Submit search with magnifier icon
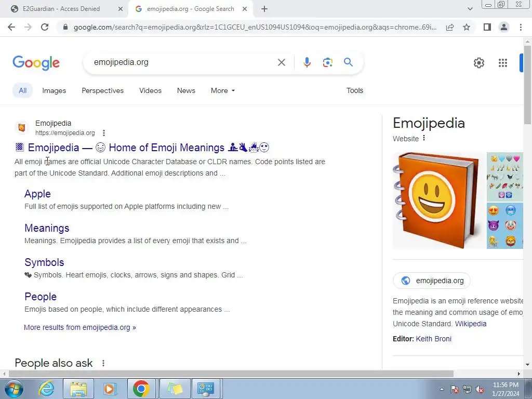532x399 pixels. tap(348, 62)
